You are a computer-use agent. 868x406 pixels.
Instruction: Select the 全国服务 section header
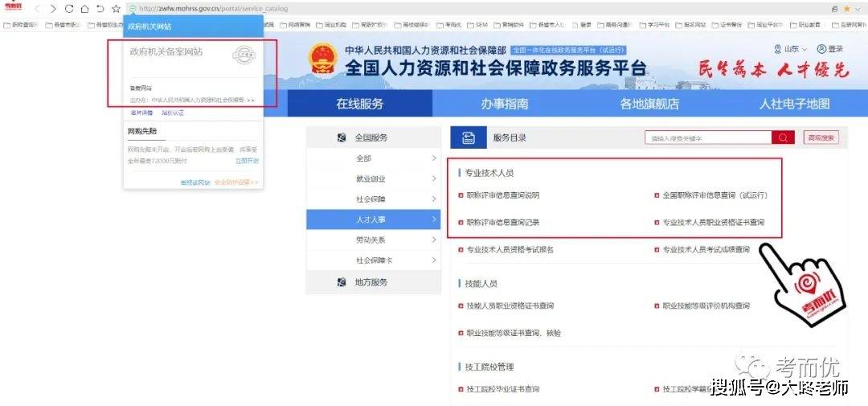[374, 138]
